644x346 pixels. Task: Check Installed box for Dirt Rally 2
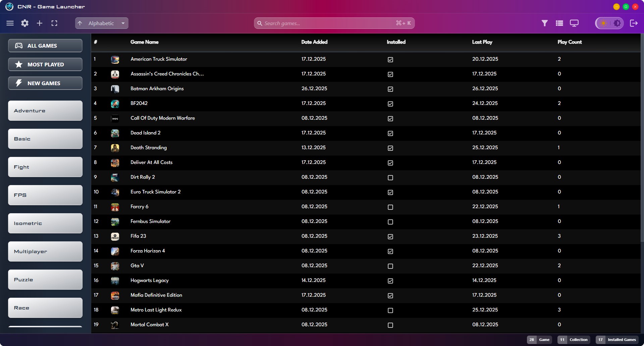point(390,178)
